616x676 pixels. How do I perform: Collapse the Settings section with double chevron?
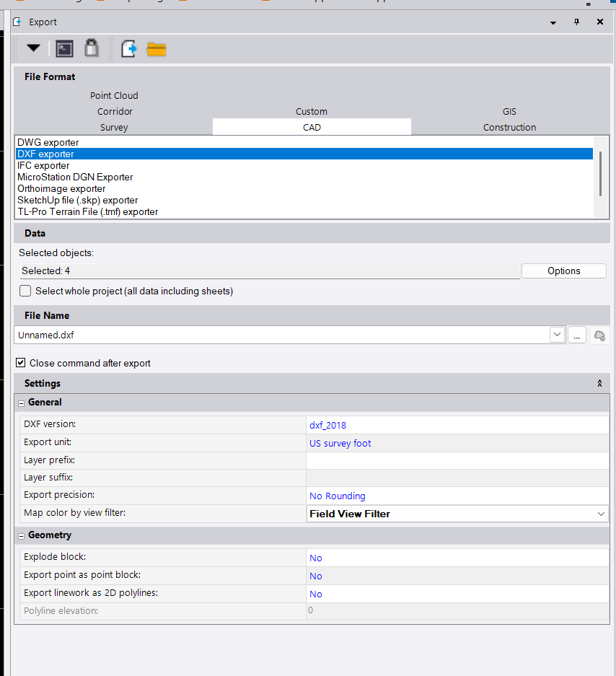pos(599,383)
